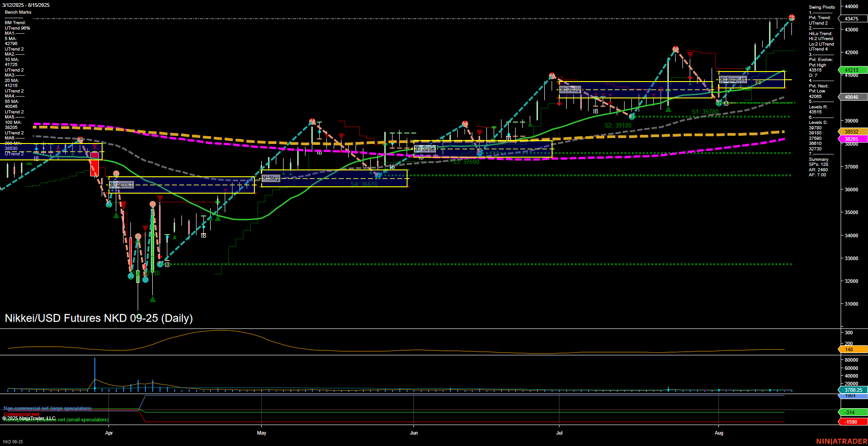Screen dimensions: 868x446
Task: Click the 2025 NinjaTrader LLC copyright text
Action: pos(30,418)
